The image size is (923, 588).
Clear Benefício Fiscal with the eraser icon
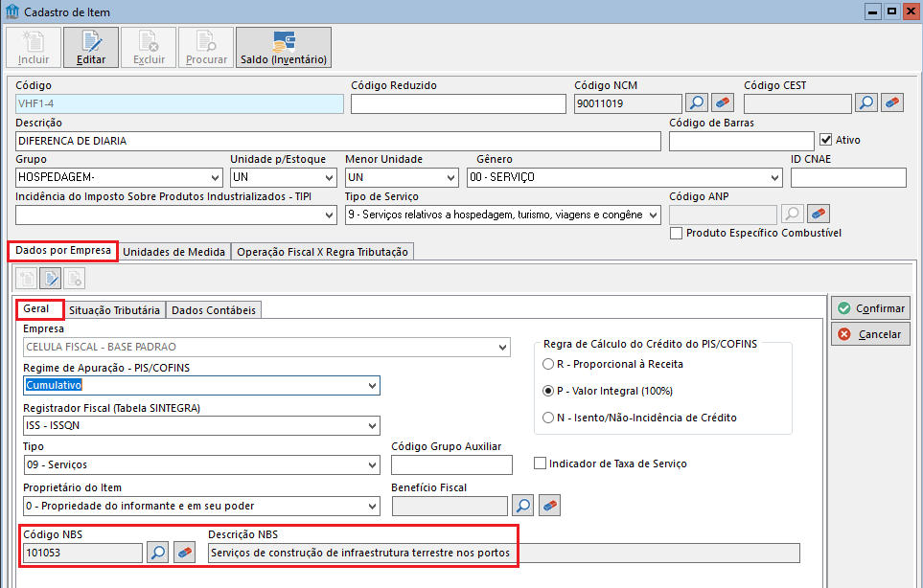[549, 505]
